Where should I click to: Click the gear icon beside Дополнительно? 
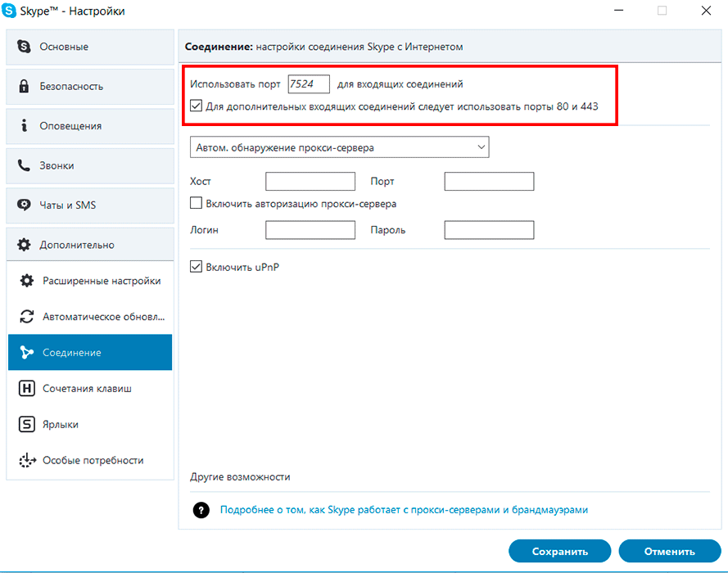[24, 245]
